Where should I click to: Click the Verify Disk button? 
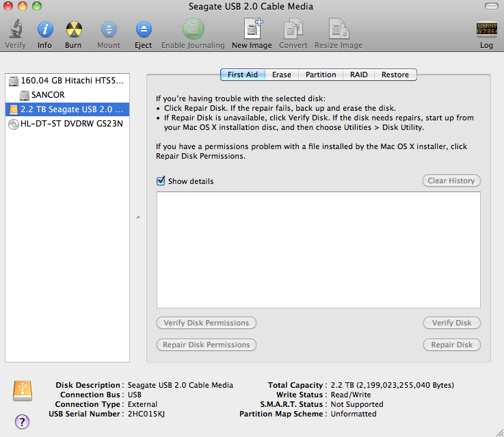(452, 323)
